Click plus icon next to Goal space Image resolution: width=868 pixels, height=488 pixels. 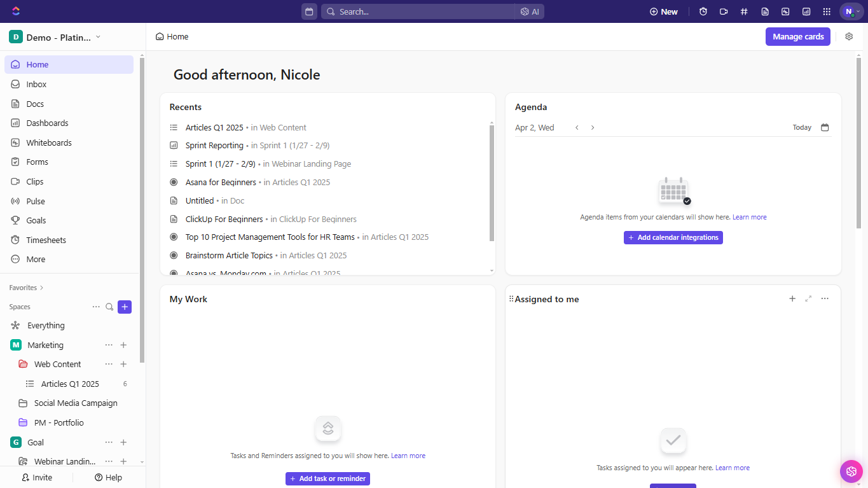pos(123,442)
